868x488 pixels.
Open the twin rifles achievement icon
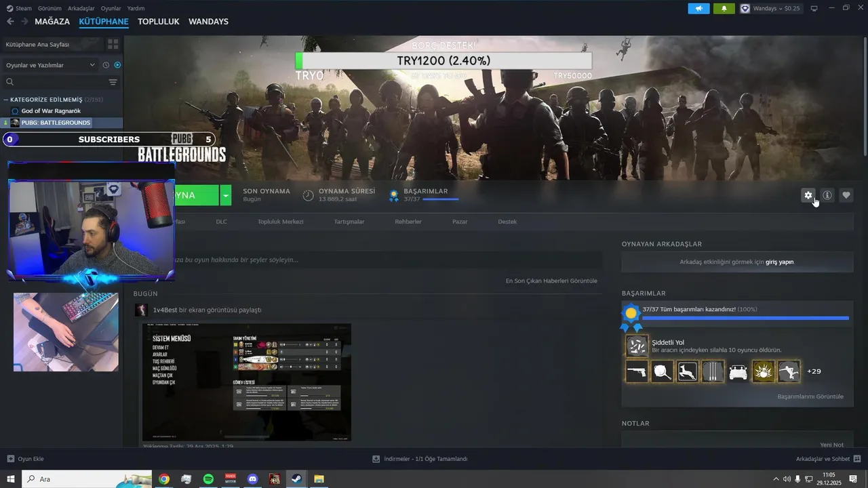tap(713, 371)
